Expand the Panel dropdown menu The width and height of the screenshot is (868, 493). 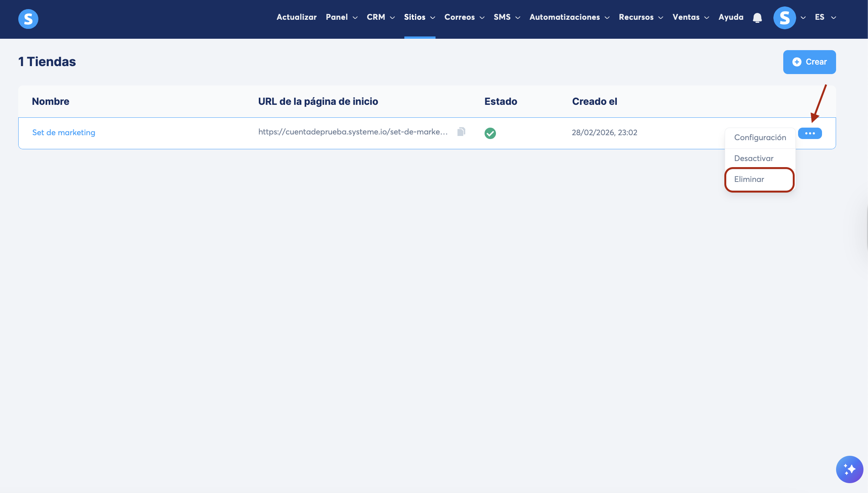(341, 17)
